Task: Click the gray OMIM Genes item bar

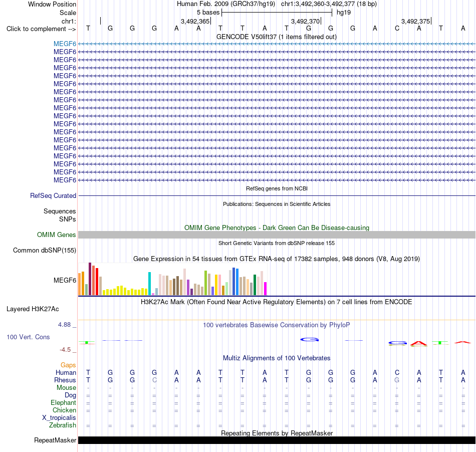Action: pos(277,235)
